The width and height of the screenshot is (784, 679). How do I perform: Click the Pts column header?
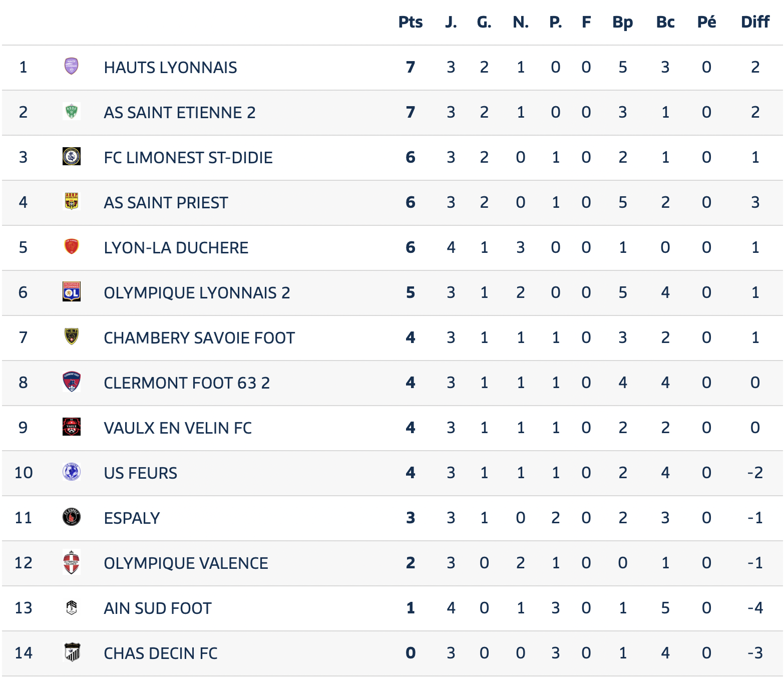411,22
